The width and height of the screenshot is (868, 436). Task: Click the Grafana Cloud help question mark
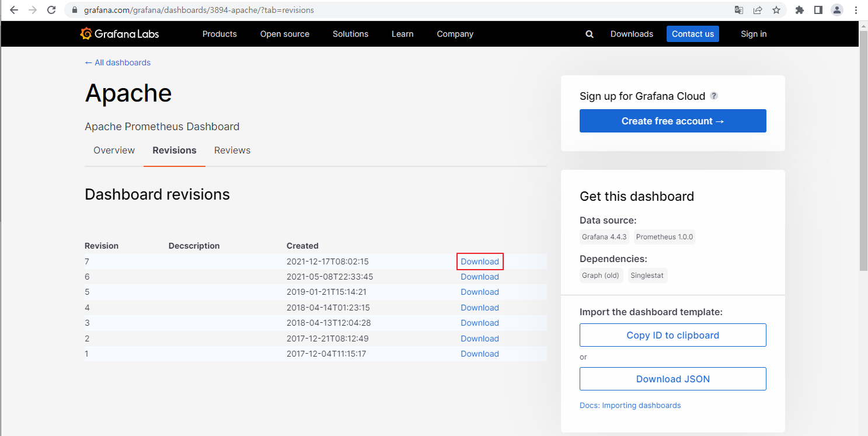[x=714, y=96]
